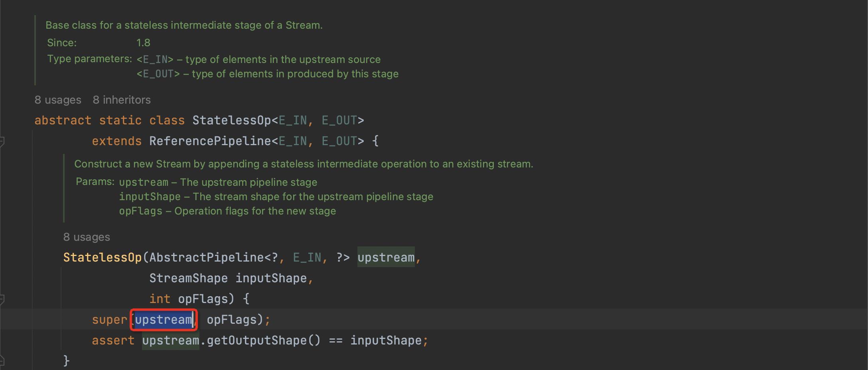
Task: Click the 'Construct a new Stream by appending' doc line
Action: pos(304,164)
